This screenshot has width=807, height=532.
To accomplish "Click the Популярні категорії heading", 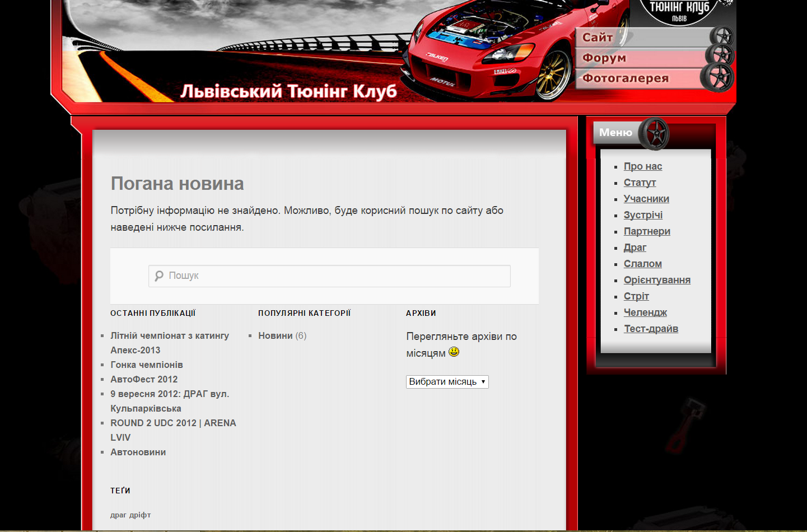I will (304, 313).
